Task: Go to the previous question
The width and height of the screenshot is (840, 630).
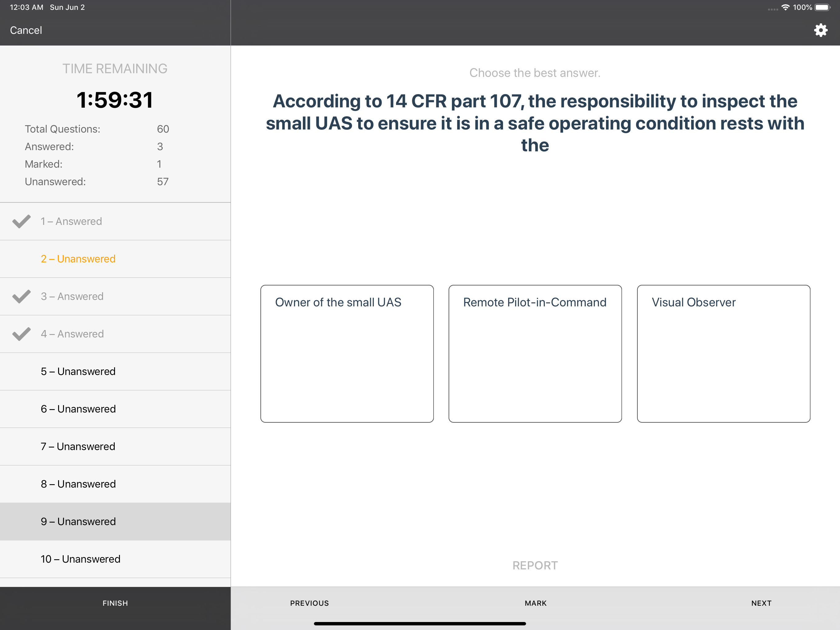Action: 310,603
